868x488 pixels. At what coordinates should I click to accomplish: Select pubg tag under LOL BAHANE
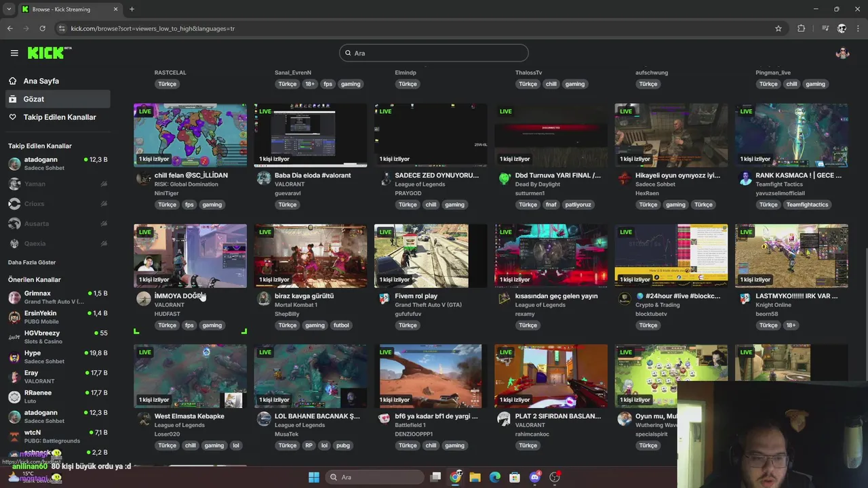[343, 445]
